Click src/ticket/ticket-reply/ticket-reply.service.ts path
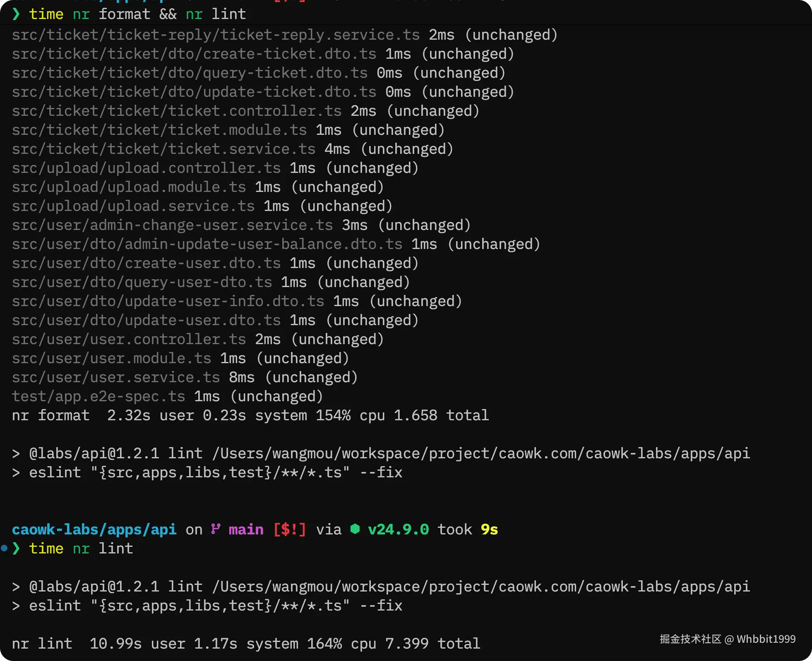This screenshot has width=812, height=661. click(x=215, y=35)
